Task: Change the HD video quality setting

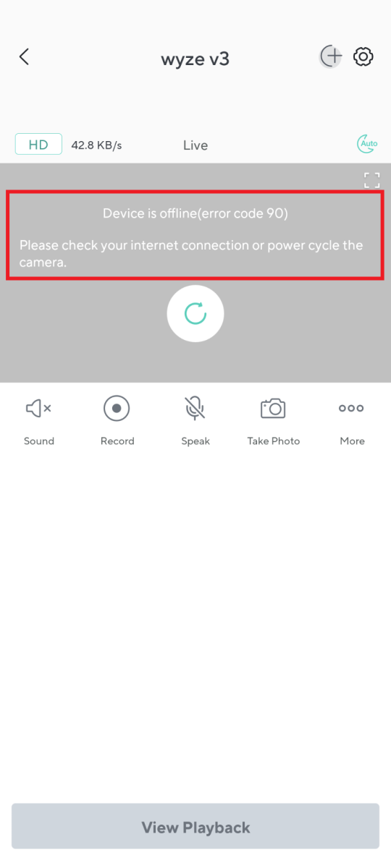Action: [38, 145]
